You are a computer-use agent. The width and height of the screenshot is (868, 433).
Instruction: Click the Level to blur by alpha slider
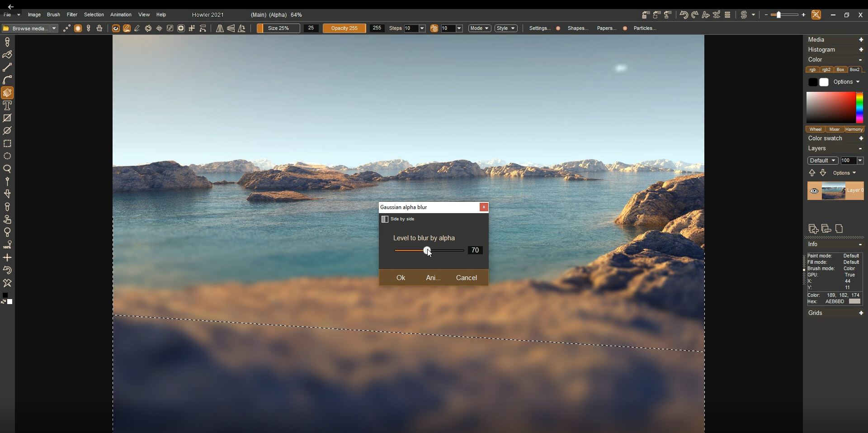(429, 250)
